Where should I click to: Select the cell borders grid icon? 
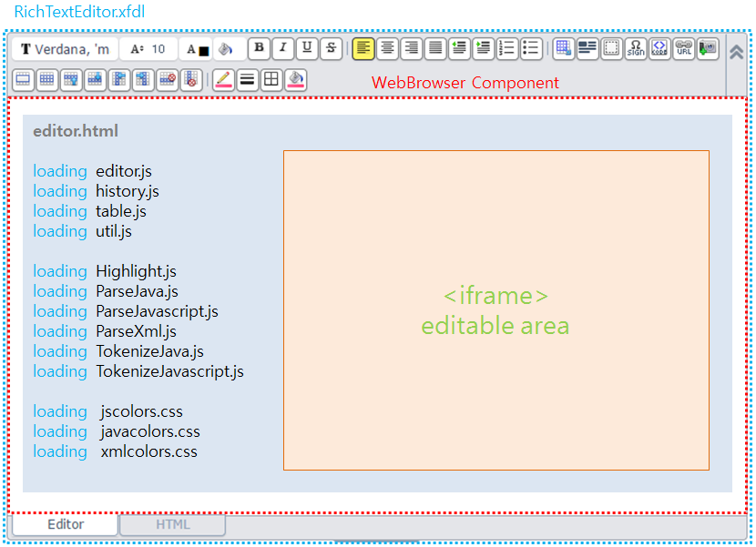click(271, 79)
